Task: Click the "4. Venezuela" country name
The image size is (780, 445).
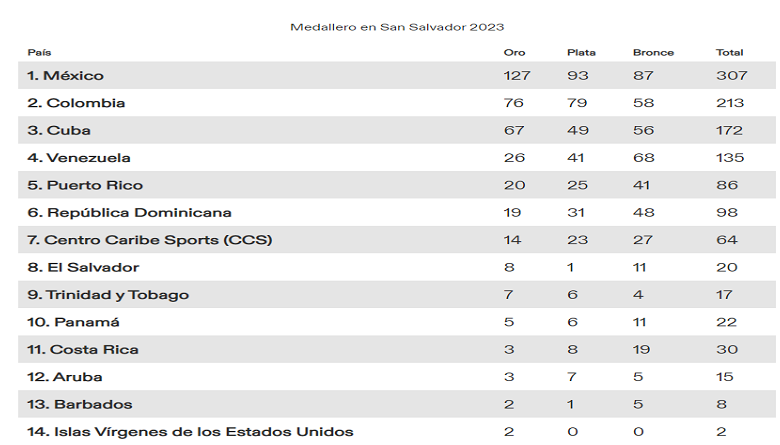Action: [x=79, y=158]
